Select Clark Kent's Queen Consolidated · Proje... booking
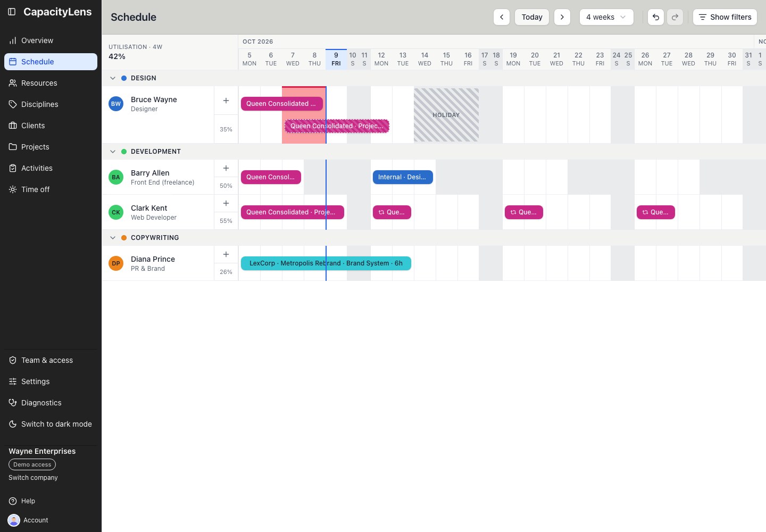Image resolution: width=766 pixels, height=532 pixels. [x=293, y=212]
